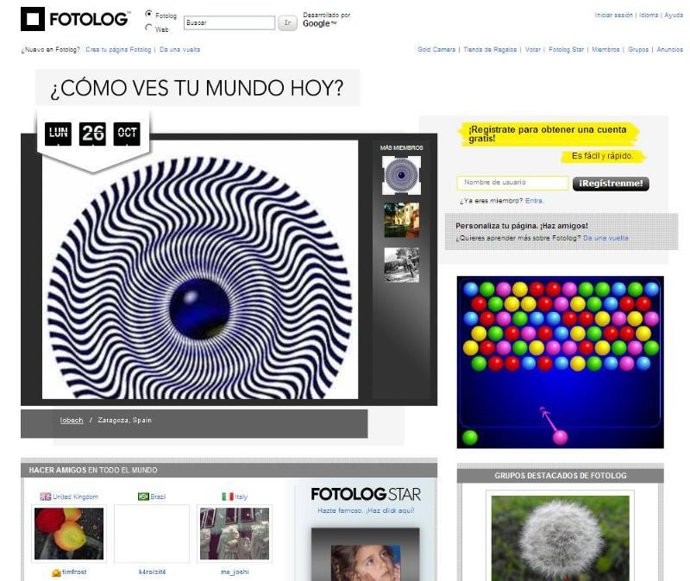This screenshot has width=690, height=581.
Task: Click the Fotolog logo
Action: click(75, 19)
